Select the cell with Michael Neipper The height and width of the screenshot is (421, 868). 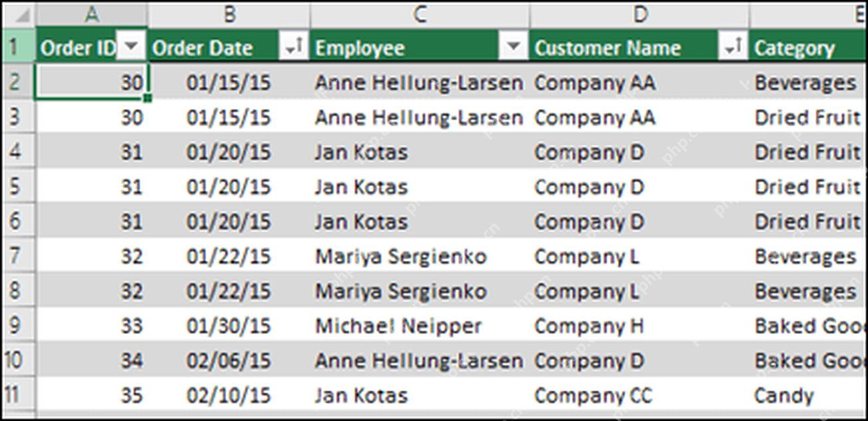click(x=420, y=326)
